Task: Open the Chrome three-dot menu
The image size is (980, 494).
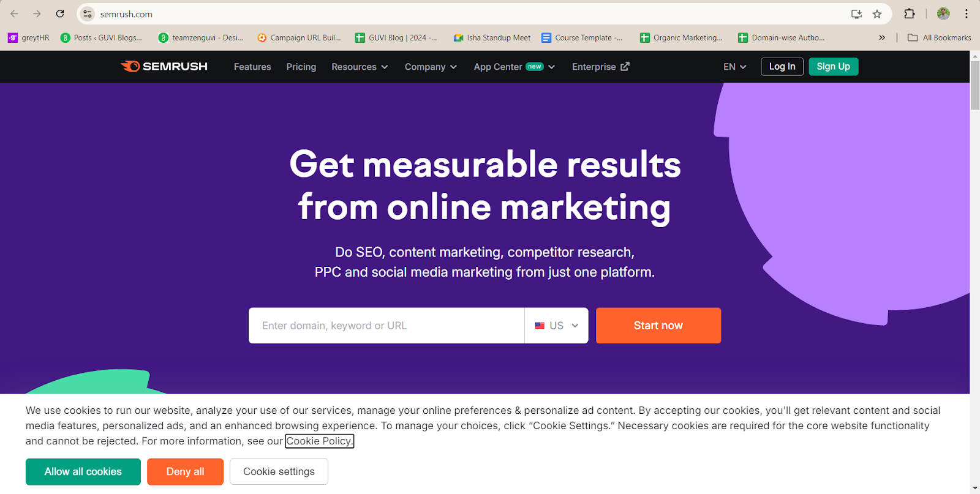Action: 967,13
